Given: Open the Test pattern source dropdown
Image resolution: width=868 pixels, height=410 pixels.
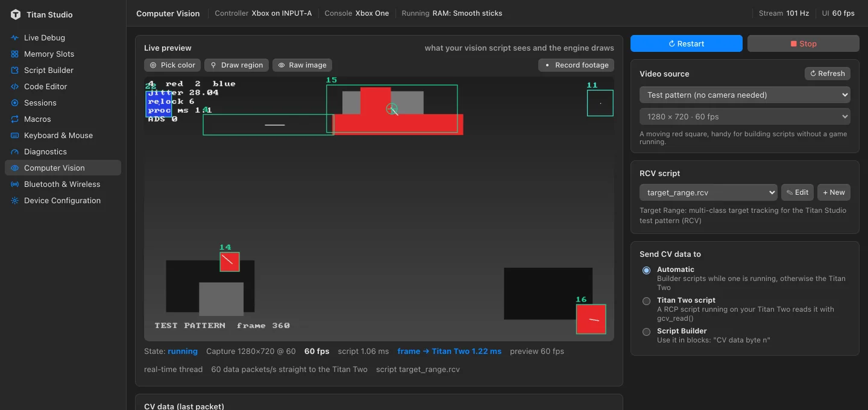Looking at the screenshot, I should pyautogui.click(x=745, y=95).
